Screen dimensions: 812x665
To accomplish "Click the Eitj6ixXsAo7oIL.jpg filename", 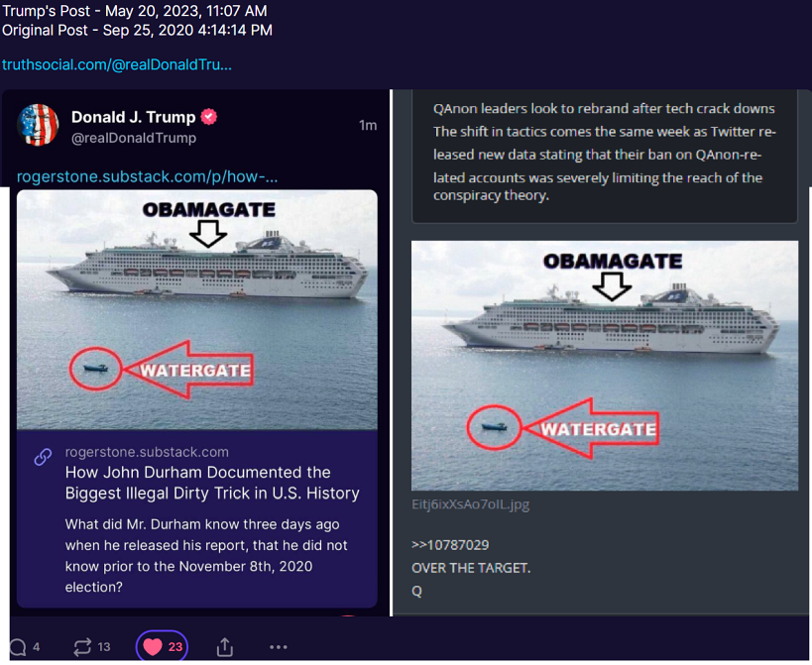I will (470, 504).
